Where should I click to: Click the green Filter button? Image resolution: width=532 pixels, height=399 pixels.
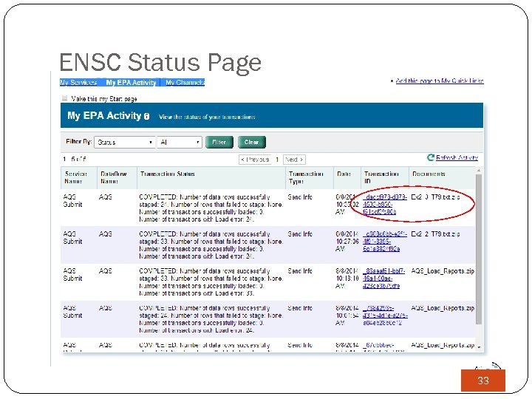[219, 142]
